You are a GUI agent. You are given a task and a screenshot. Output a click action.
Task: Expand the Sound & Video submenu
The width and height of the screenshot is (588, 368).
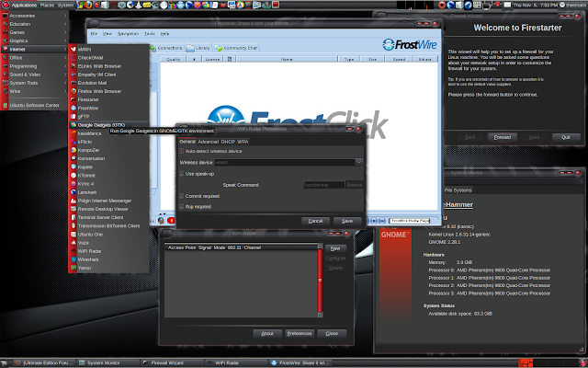[35, 75]
